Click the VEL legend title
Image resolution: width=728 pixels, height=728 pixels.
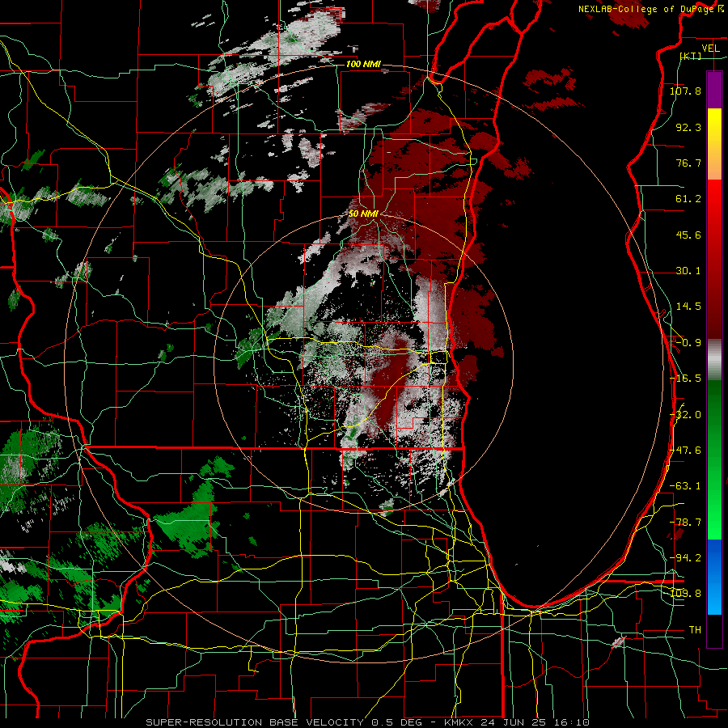710,49
